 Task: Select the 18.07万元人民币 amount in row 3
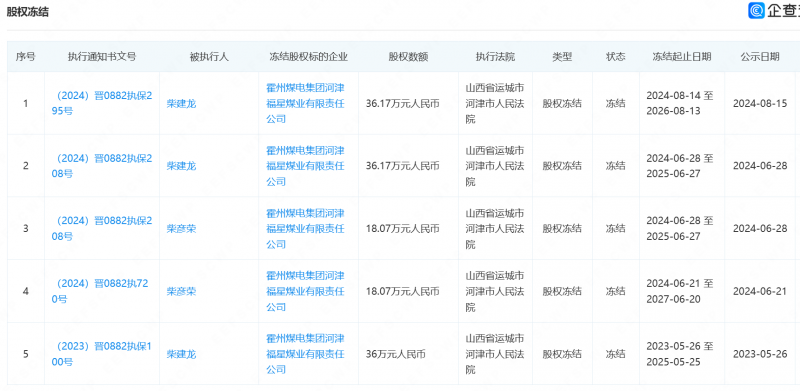pos(403,229)
